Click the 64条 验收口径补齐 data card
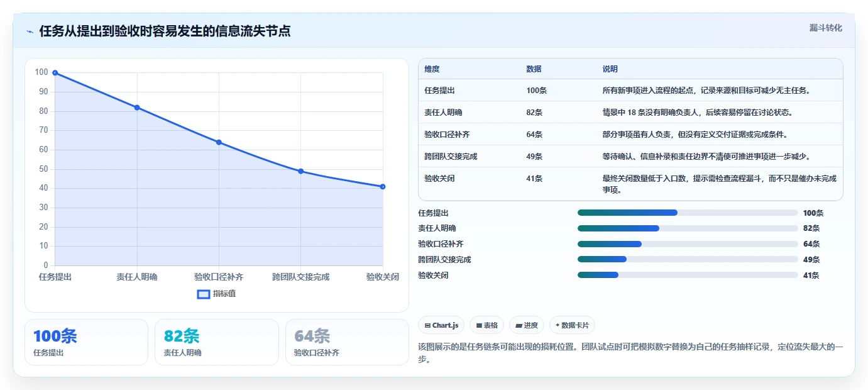The image size is (868, 390). [347, 342]
